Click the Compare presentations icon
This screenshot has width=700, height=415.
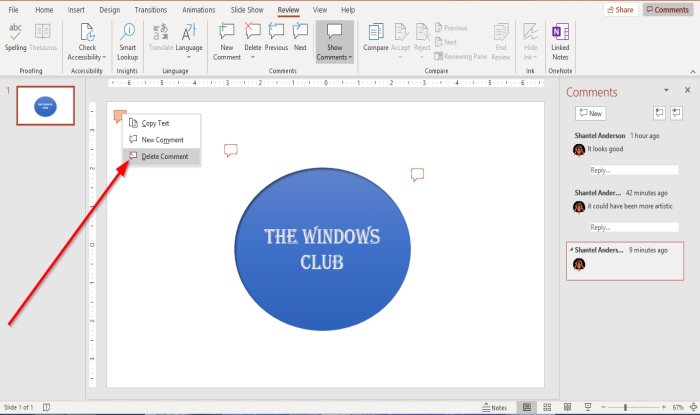pyautogui.click(x=376, y=38)
